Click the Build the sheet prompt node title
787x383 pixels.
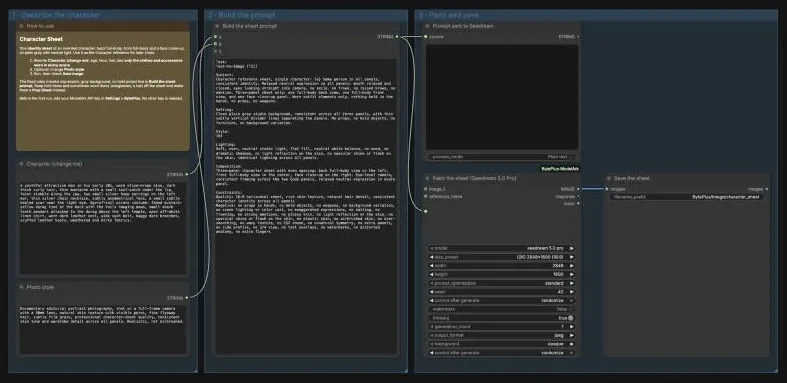click(x=249, y=26)
